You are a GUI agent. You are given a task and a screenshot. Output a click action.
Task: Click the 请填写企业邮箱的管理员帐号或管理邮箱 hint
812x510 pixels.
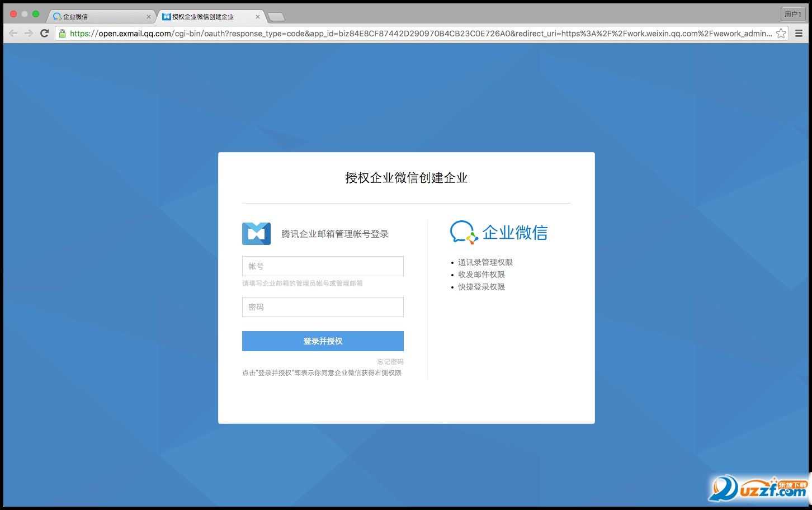[303, 284]
